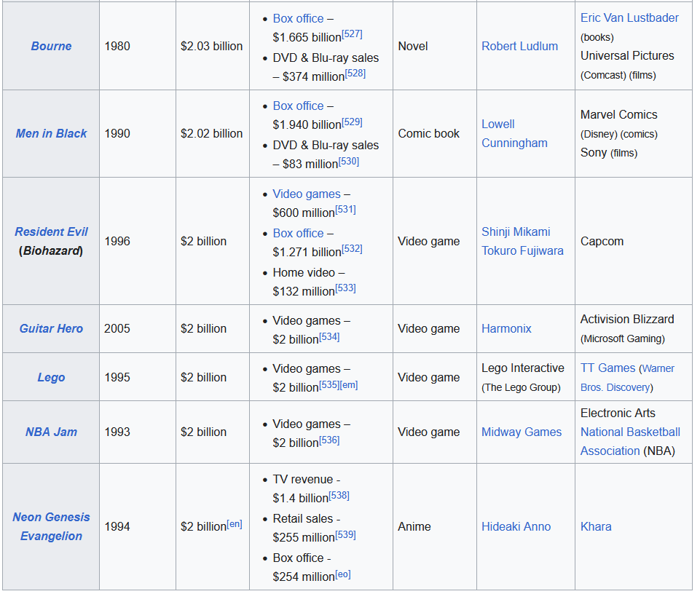Viewport: 700px width, 594px height.
Task: Open the Khara owner link
Action: pyautogui.click(x=596, y=526)
